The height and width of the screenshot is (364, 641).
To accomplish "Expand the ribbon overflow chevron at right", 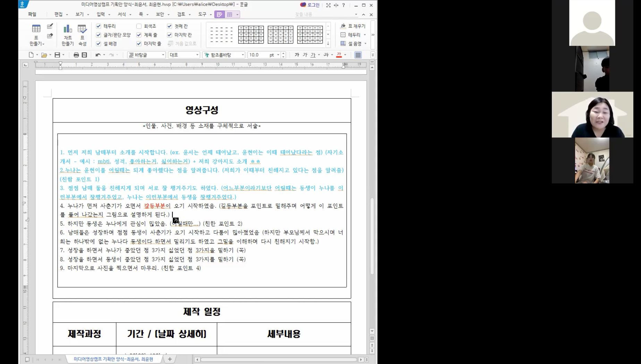I will point(373,35).
